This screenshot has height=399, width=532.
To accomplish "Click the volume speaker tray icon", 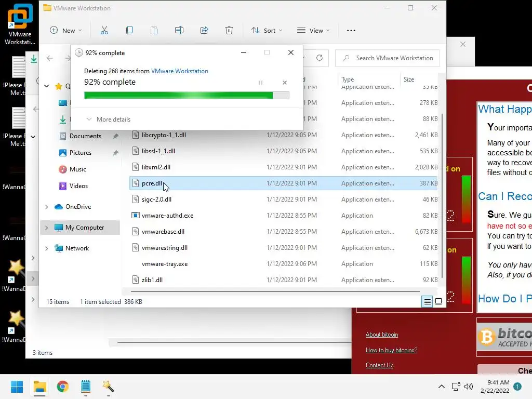I will click(469, 387).
